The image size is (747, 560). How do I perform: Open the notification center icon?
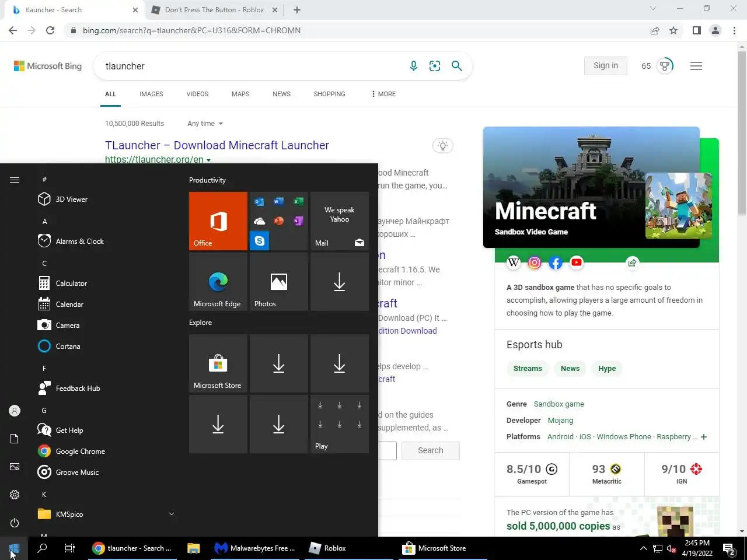tap(729, 548)
